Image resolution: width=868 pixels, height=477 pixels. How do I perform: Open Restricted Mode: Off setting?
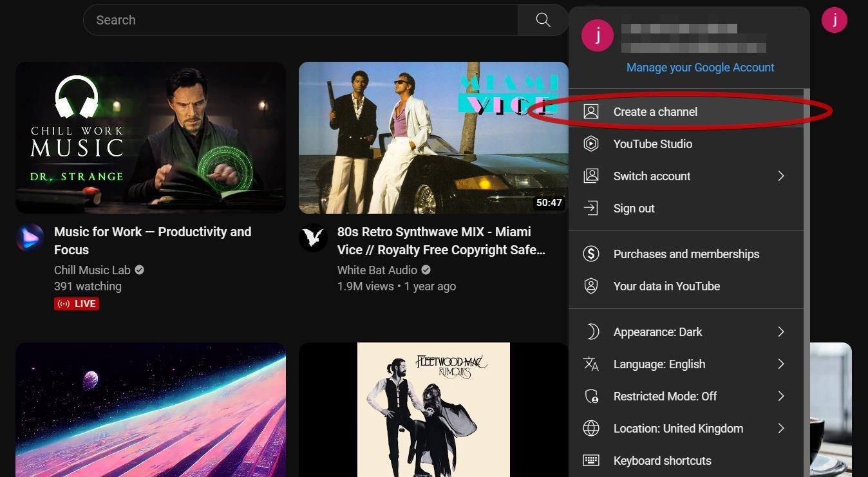point(686,397)
